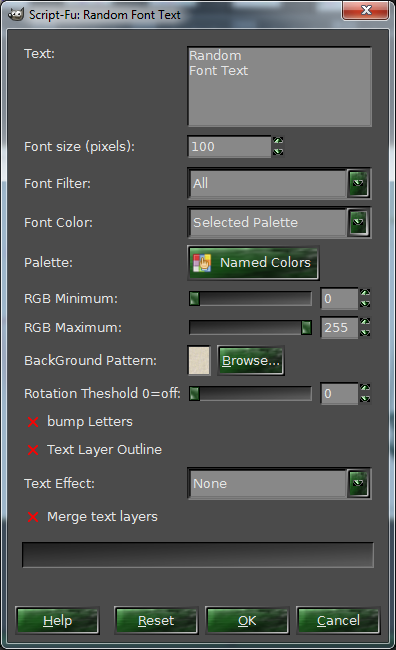The height and width of the screenshot is (650, 396).
Task: Decrease RGB Minimum with down arrow
Action: pyautogui.click(x=365, y=304)
